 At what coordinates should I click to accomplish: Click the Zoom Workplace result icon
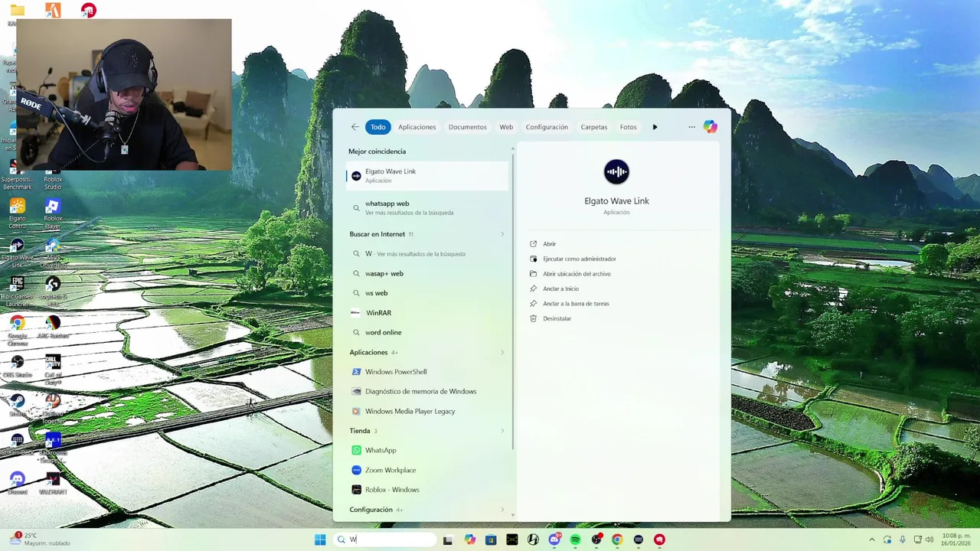356,470
